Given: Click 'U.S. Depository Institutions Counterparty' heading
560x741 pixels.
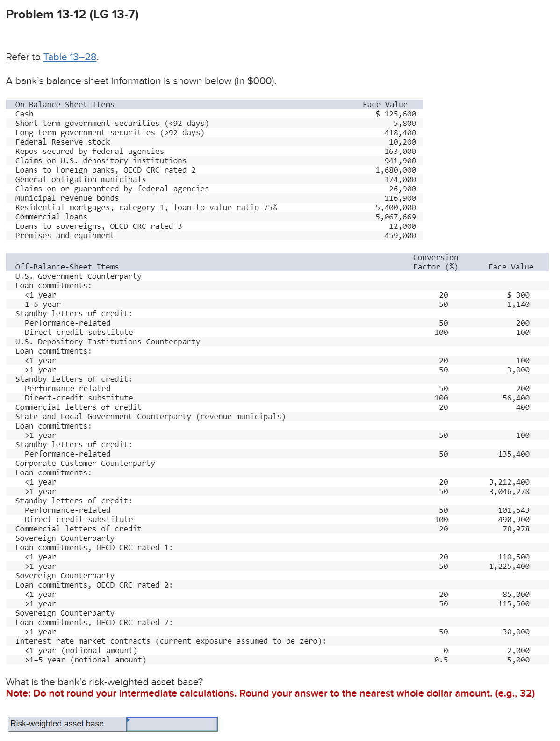Looking at the screenshot, I should click(108, 342).
